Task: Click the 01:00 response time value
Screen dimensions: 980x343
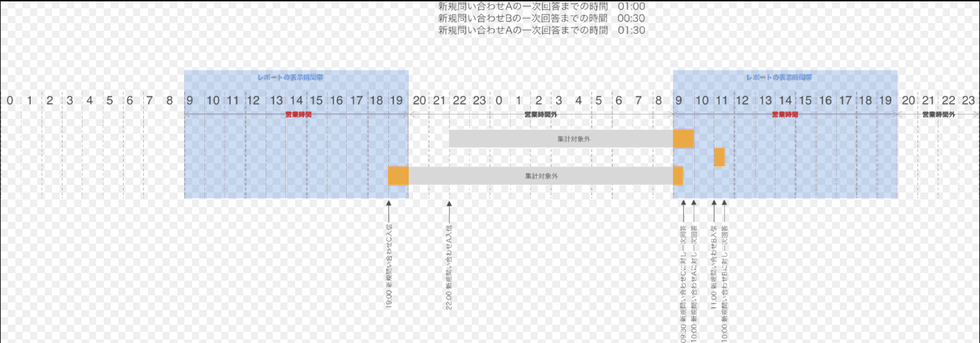Action: (x=631, y=6)
